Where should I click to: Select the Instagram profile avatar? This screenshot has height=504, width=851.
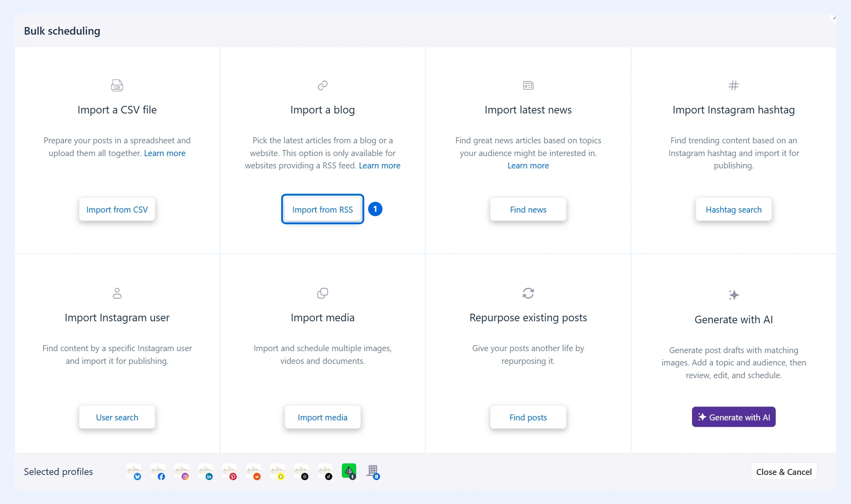pyautogui.click(x=182, y=471)
